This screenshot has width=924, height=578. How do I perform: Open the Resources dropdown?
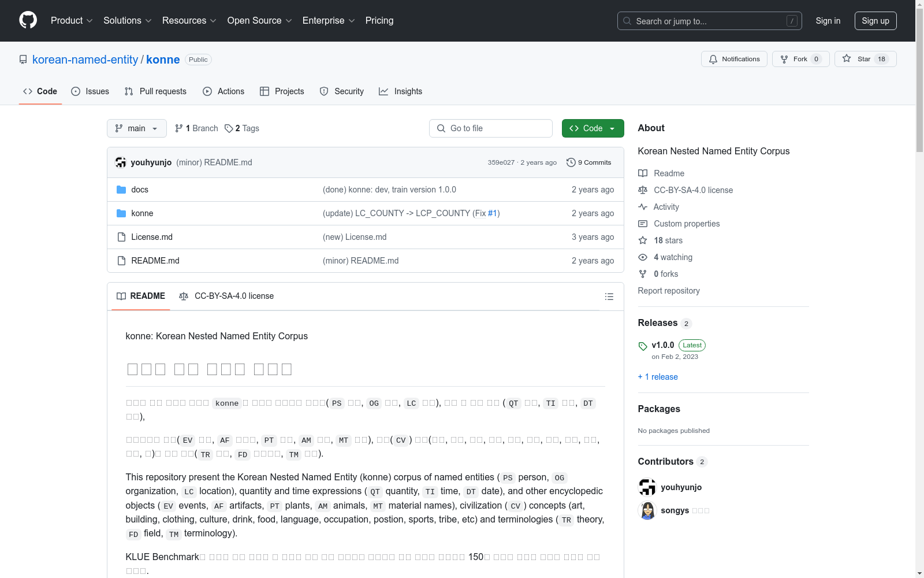(189, 20)
